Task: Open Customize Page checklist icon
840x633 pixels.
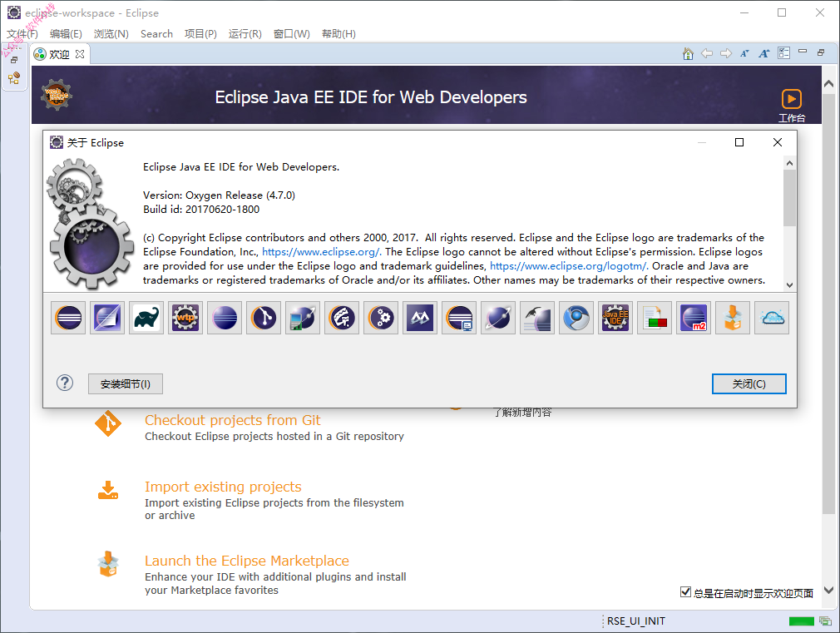Action: tap(783, 53)
